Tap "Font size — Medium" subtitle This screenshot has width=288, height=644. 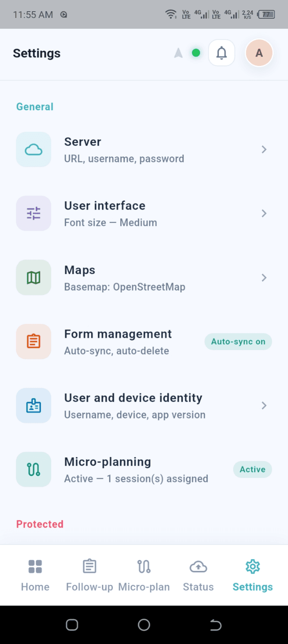[110, 222]
